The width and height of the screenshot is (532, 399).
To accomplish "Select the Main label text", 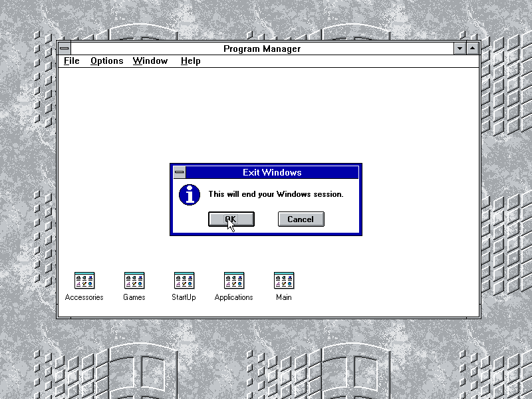I will coord(284,297).
